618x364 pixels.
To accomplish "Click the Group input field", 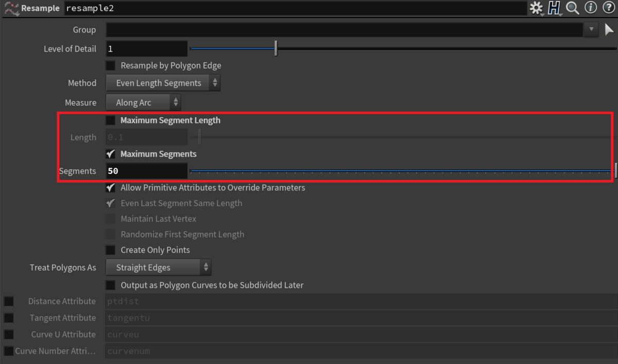I will [344, 30].
